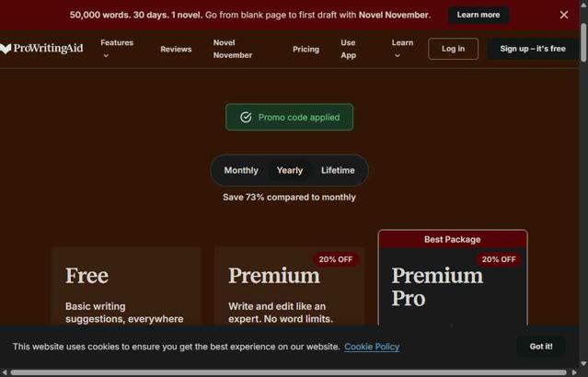
Task: Select Lifetime billing option
Action: pyautogui.click(x=338, y=170)
